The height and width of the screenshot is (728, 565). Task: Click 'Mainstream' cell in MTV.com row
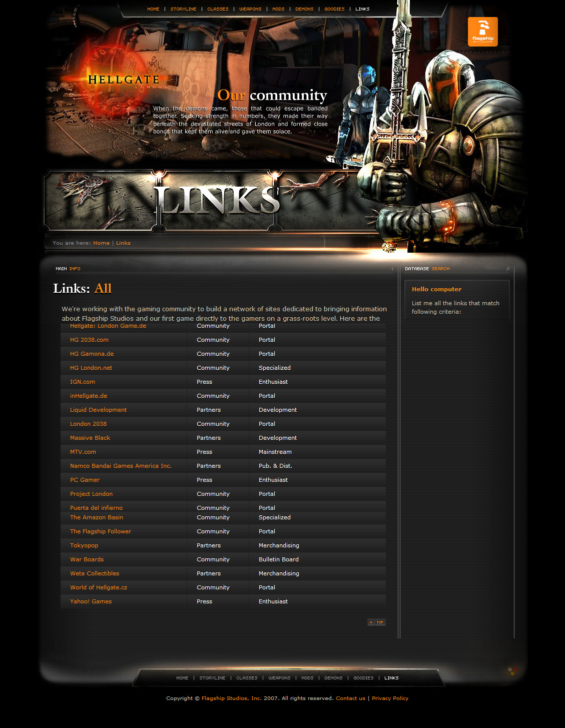pos(275,452)
